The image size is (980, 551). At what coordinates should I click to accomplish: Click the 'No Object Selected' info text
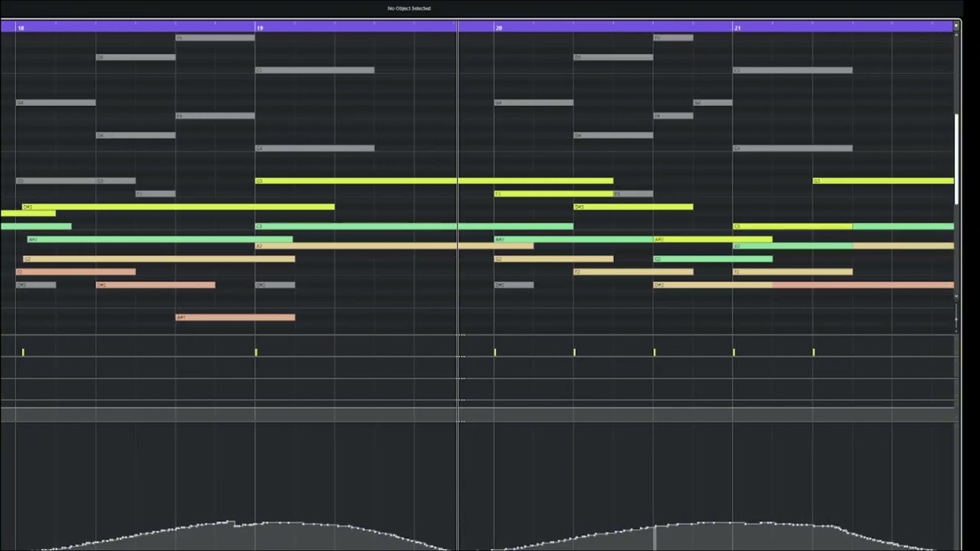[409, 8]
